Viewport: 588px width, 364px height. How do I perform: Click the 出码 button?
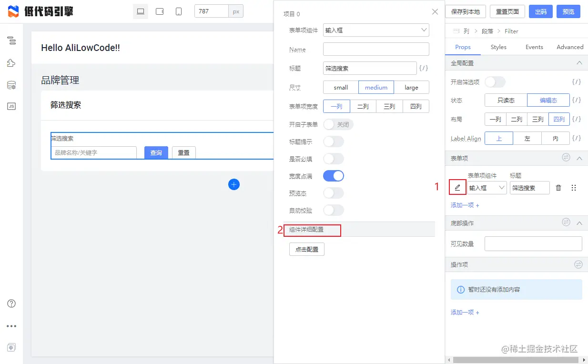pyautogui.click(x=541, y=11)
